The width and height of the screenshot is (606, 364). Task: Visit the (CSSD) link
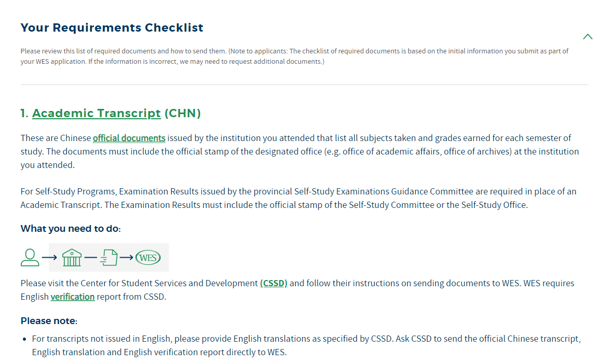(273, 283)
